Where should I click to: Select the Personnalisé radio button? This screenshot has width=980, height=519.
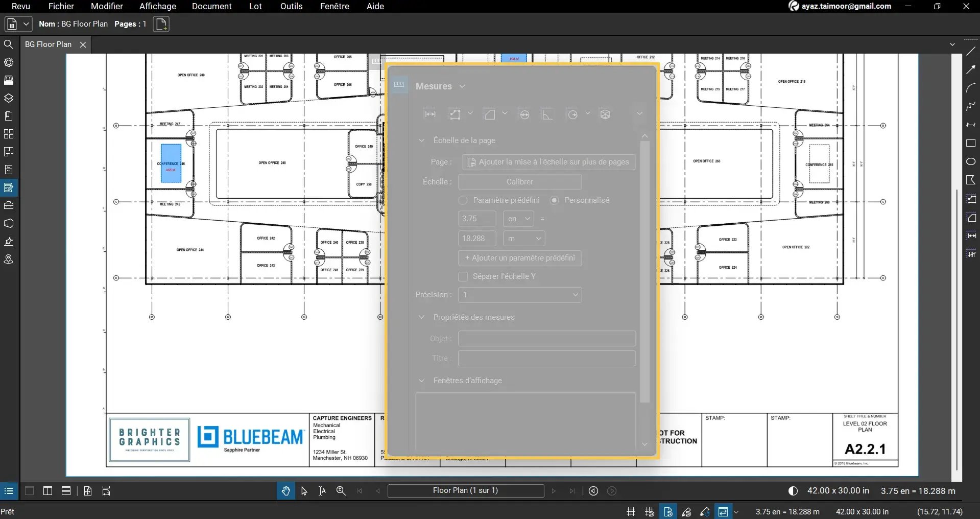click(554, 200)
